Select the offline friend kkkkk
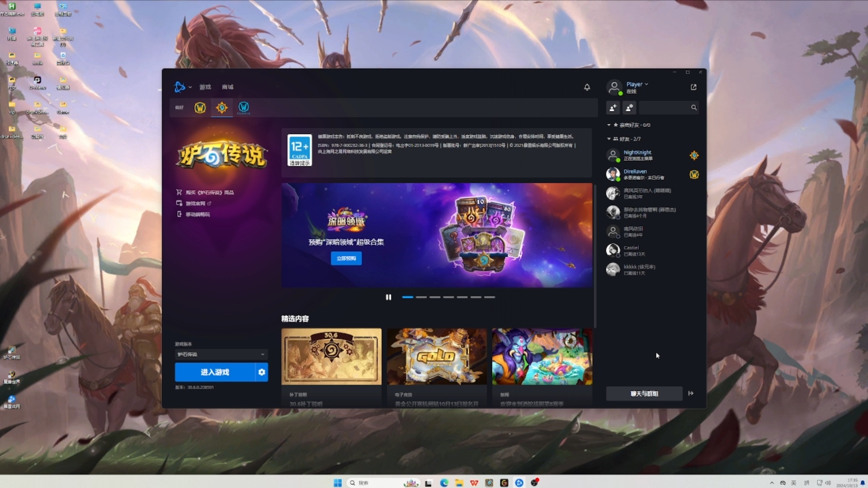 [x=652, y=269]
